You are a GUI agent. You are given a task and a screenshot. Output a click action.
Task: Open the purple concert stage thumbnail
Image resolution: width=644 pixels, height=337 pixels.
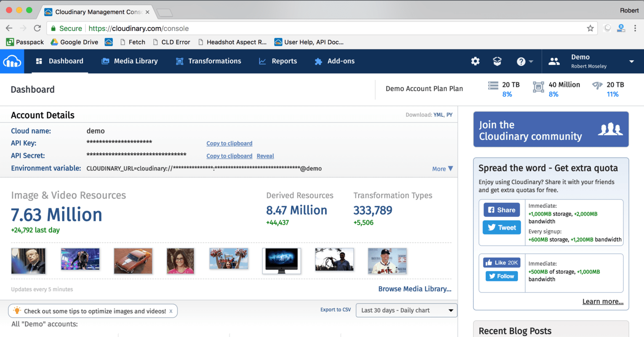[80, 259]
